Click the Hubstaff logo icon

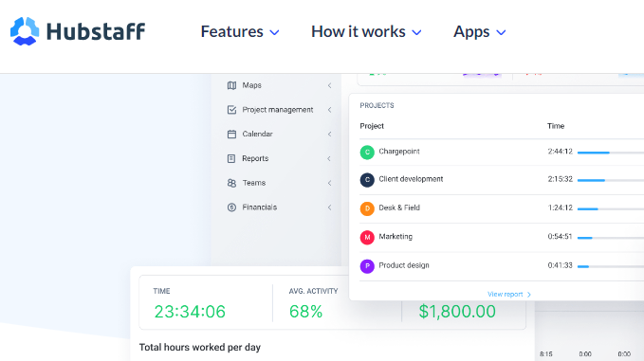coord(25,31)
